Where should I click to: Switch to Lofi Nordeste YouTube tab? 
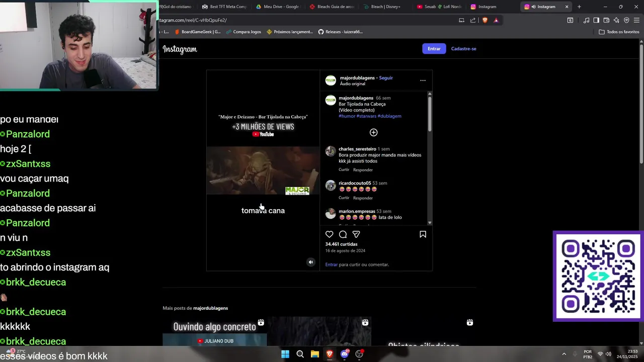[x=438, y=7]
